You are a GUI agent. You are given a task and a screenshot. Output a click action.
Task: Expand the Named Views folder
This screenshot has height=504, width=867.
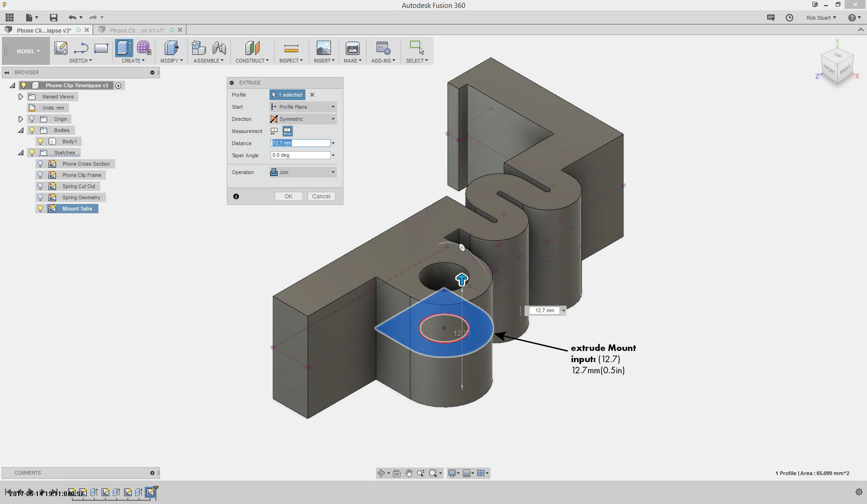[21, 97]
